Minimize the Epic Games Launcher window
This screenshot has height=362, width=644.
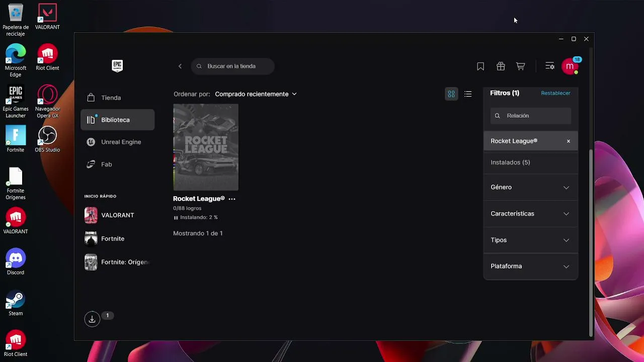point(561,39)
